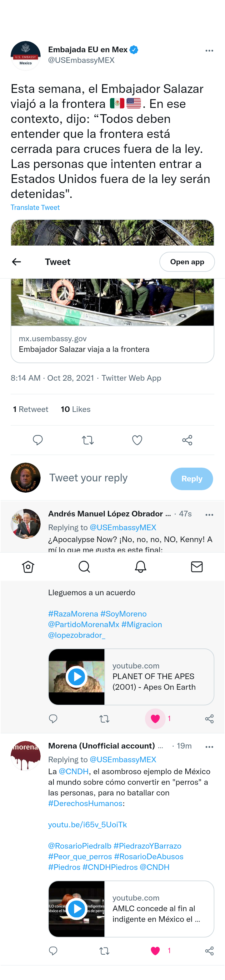225x980 pixels.
Task: Unlike the Planet of the Apes reply
Action: 155,718
